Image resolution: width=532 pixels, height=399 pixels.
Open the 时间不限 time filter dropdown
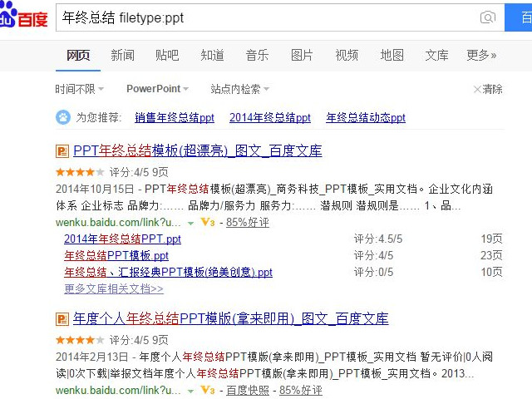(80, 89)
